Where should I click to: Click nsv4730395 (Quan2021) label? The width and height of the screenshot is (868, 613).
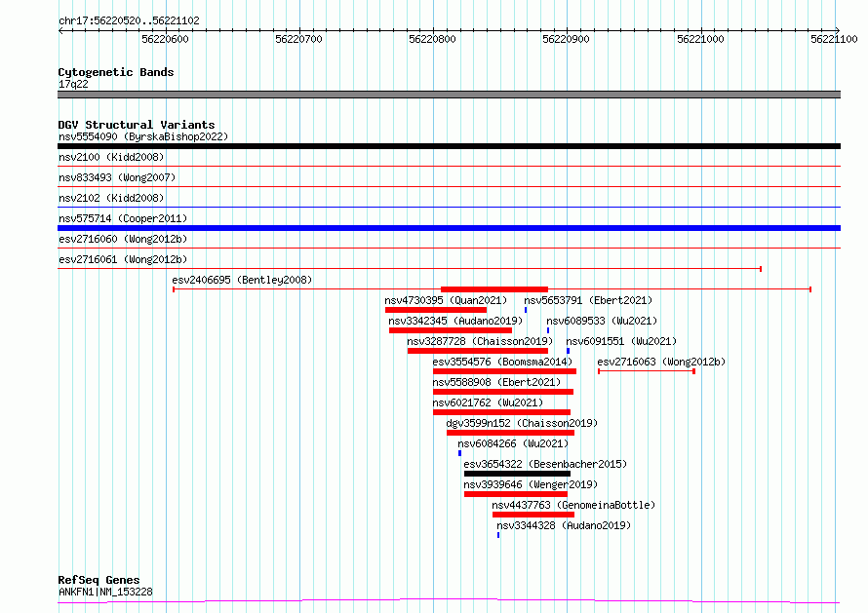[x=446, y=300]
